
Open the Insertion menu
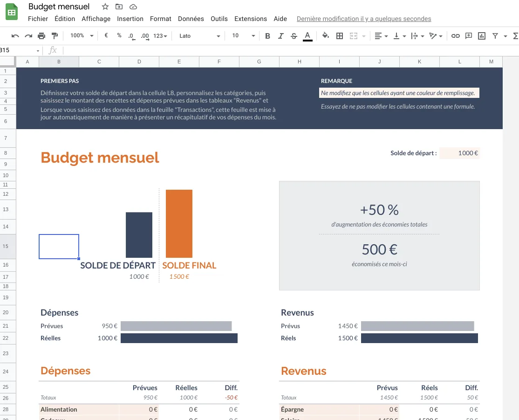pos(130,19)
